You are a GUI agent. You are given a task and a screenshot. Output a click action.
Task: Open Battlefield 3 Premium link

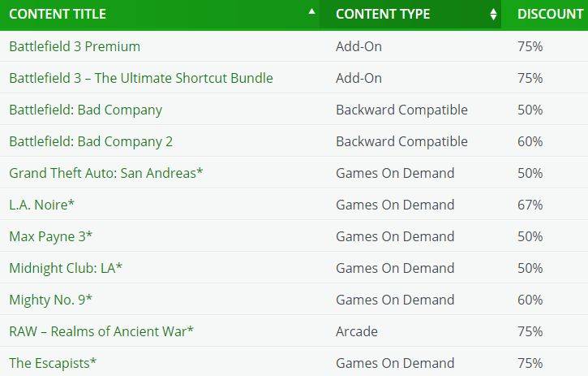(x=75, y=46)
